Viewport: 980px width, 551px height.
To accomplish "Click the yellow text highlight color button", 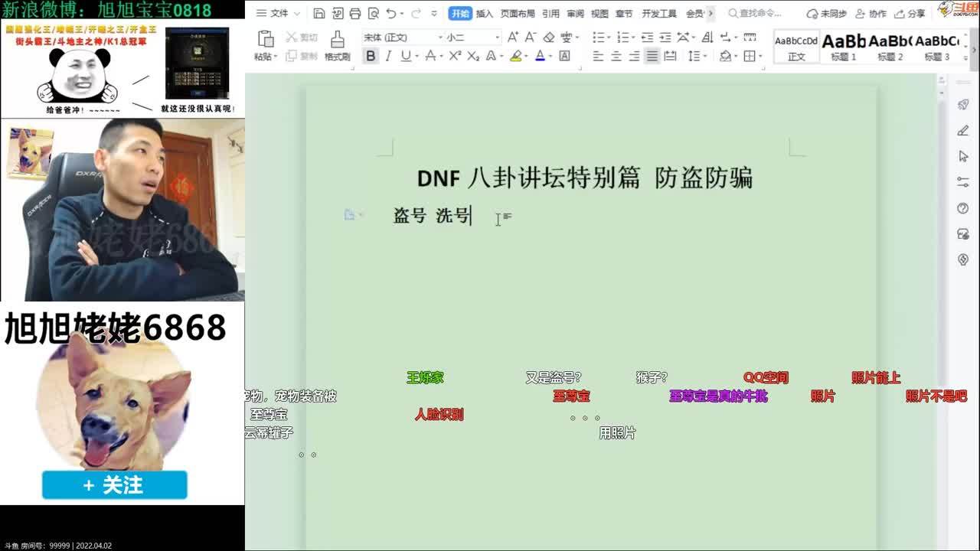I will 516,56.
